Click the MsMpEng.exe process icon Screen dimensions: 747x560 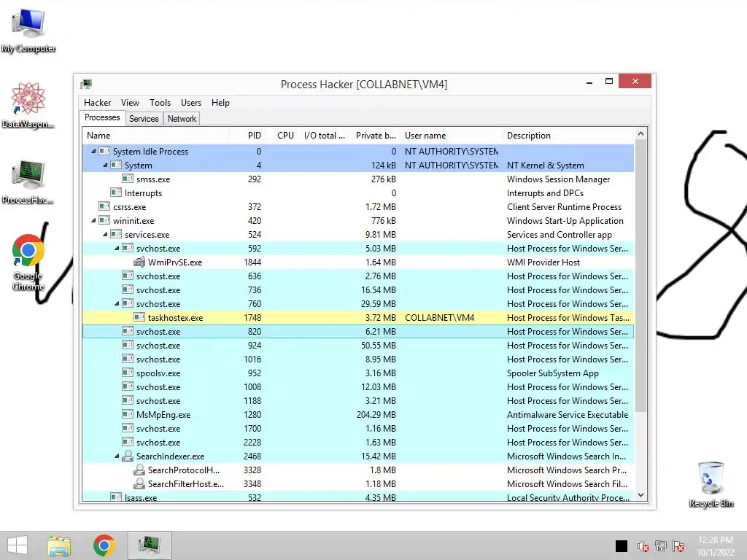(x=127, y=414)
